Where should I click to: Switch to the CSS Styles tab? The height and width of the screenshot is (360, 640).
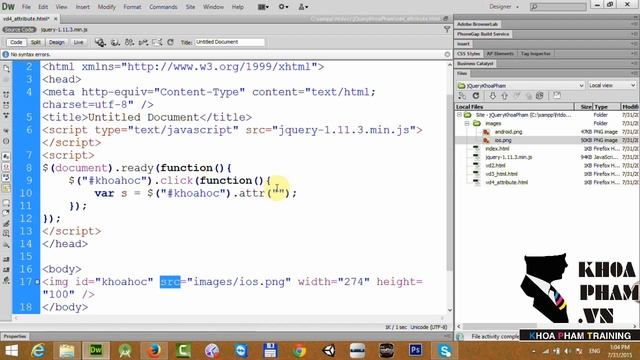coord(468,53)
